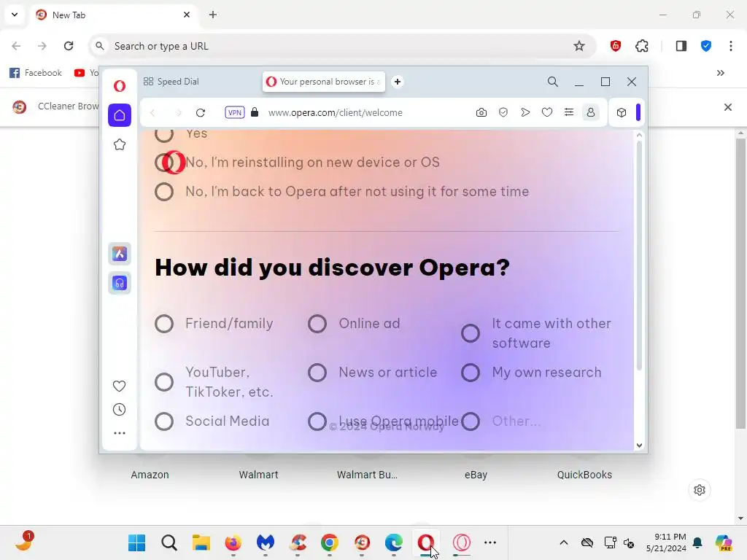Open the QuickBooks shortcut tile
The image size is (747, 560).
584,475
